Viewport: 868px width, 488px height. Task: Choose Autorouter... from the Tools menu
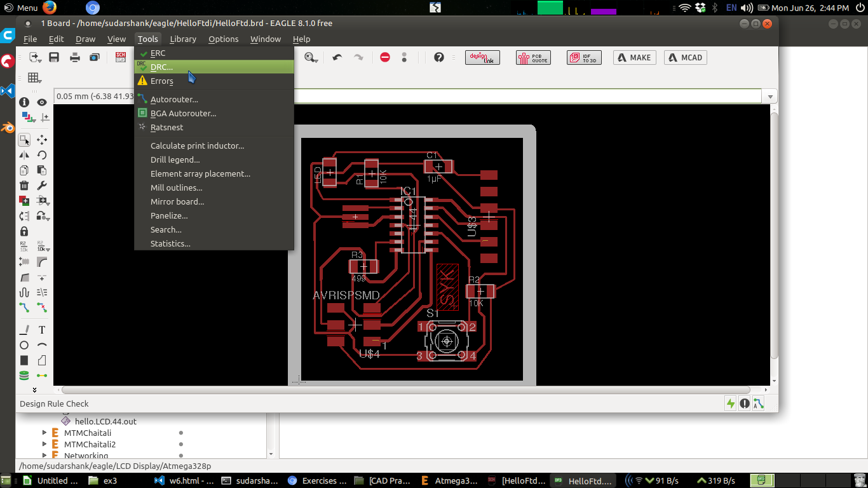[174, 99]
